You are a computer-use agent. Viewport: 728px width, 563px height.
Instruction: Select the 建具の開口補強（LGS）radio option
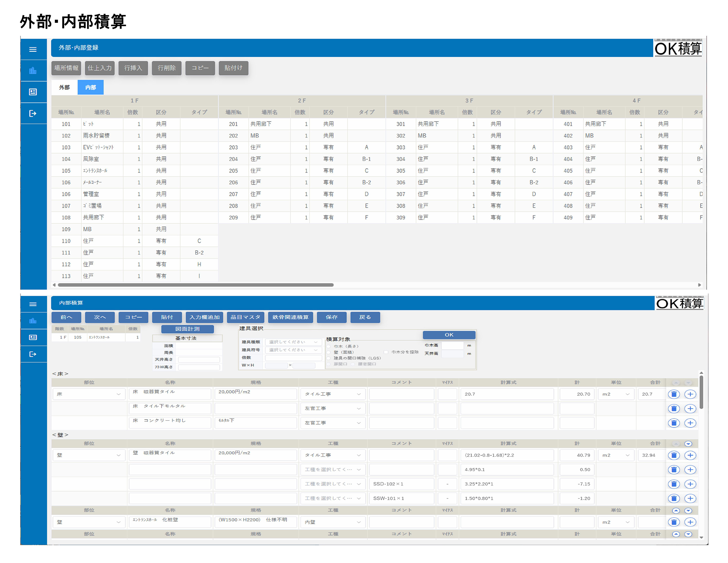[x=329, y=358]
